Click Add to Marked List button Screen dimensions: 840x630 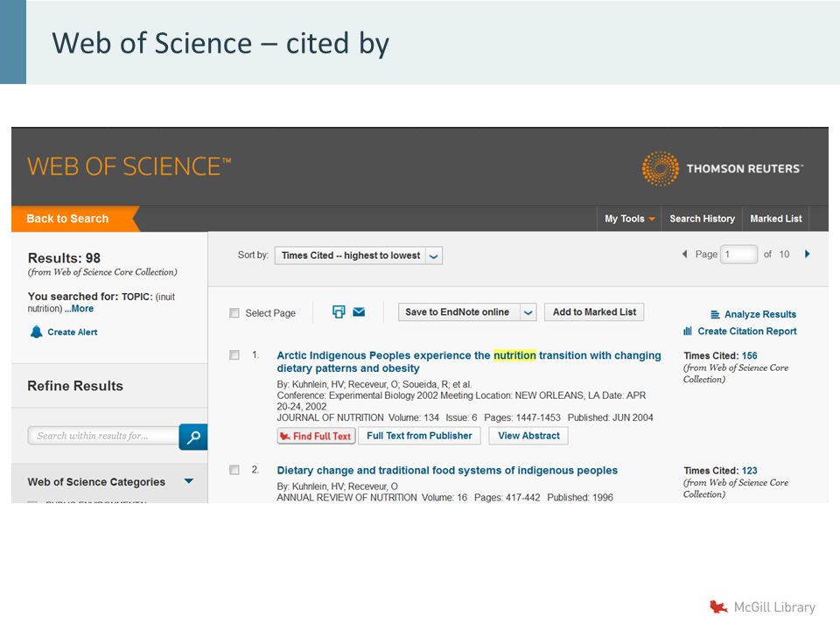(594, 311)
